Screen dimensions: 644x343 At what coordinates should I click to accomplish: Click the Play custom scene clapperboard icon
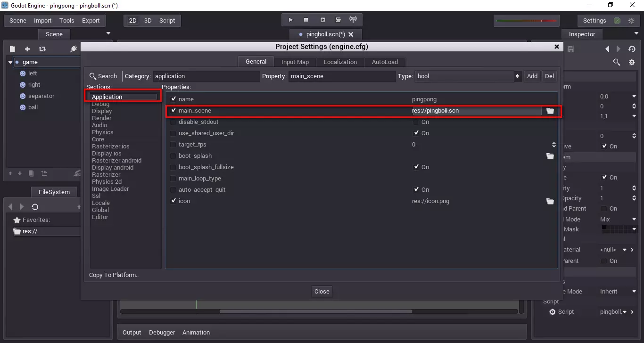pos(338,20)
